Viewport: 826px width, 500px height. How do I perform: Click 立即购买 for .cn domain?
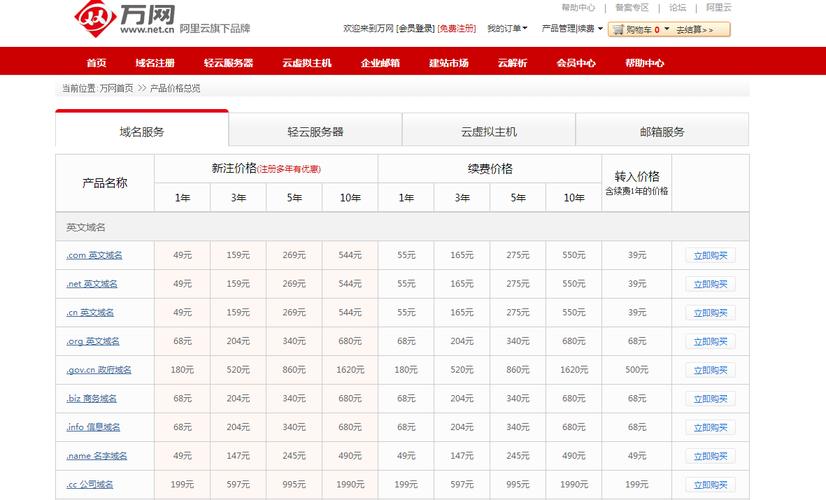click(710, 313)
